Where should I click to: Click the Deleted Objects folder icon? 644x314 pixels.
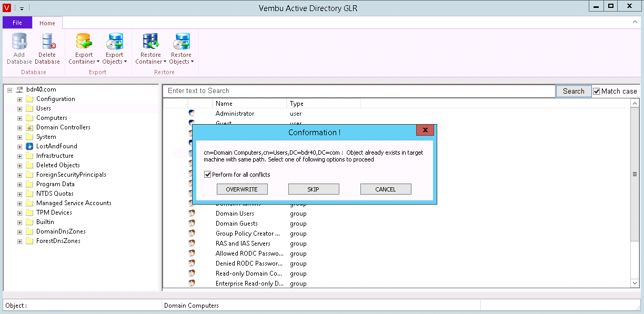[x=29, y=165]
